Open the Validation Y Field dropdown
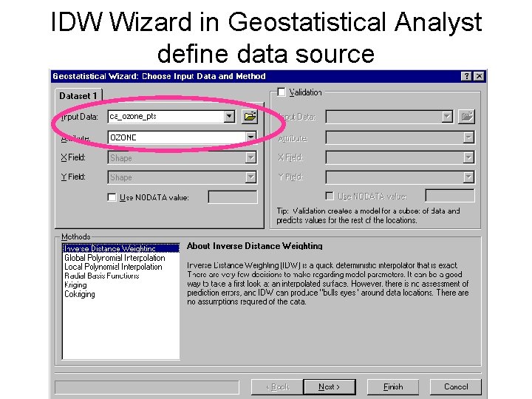This screenshot has width=532, height=399. [468, 177]
